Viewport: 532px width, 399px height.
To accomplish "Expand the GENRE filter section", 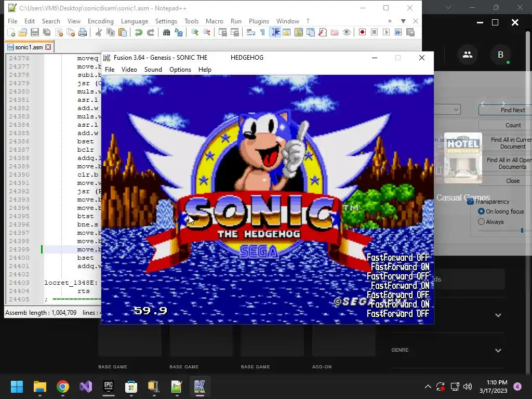I will click(498, 350).
